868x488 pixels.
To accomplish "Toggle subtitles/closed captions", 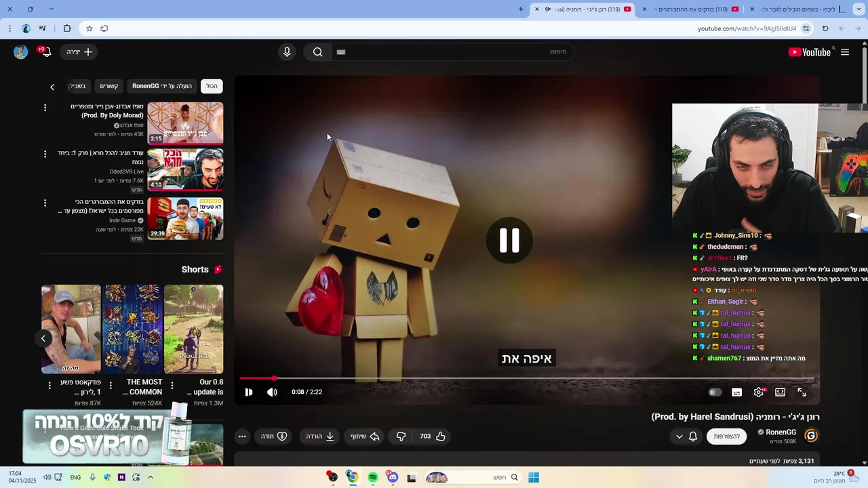I will 737,392.
